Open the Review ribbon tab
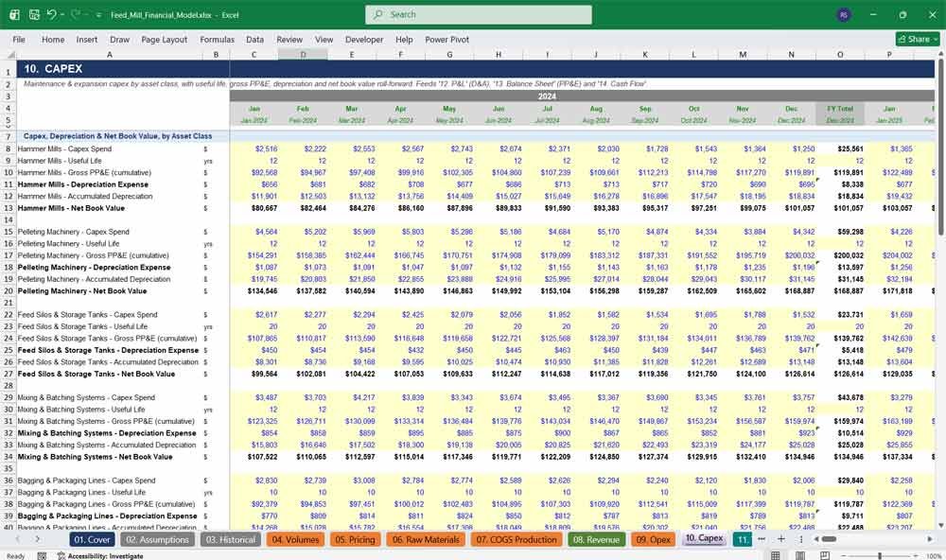This screenshot has height=560, width=946. click(x=289, y=39)
